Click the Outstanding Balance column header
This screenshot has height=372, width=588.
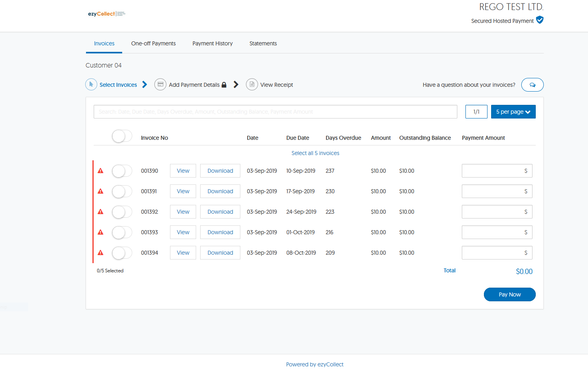click(x=425, y=138)
